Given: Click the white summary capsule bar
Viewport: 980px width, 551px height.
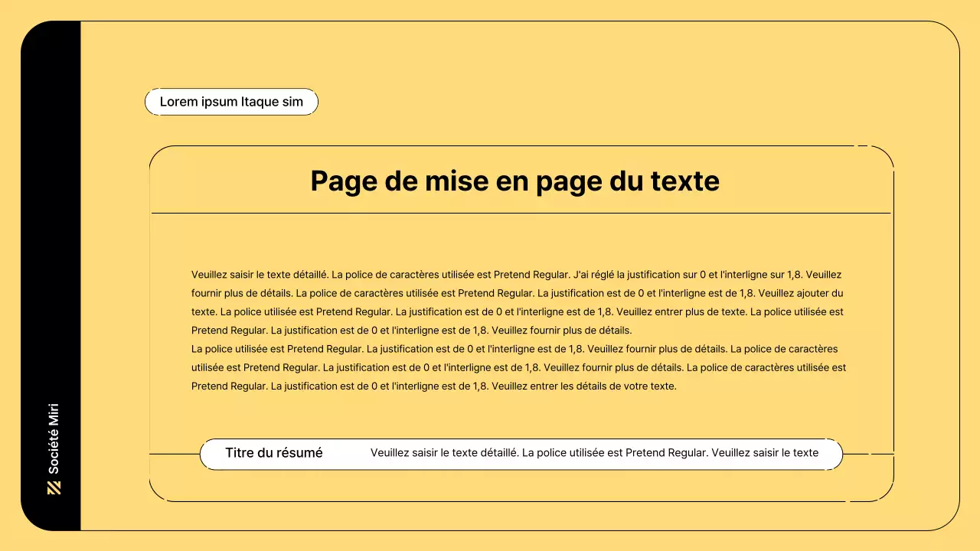Looking at the screenshot, I should click(x=521, y=453).
